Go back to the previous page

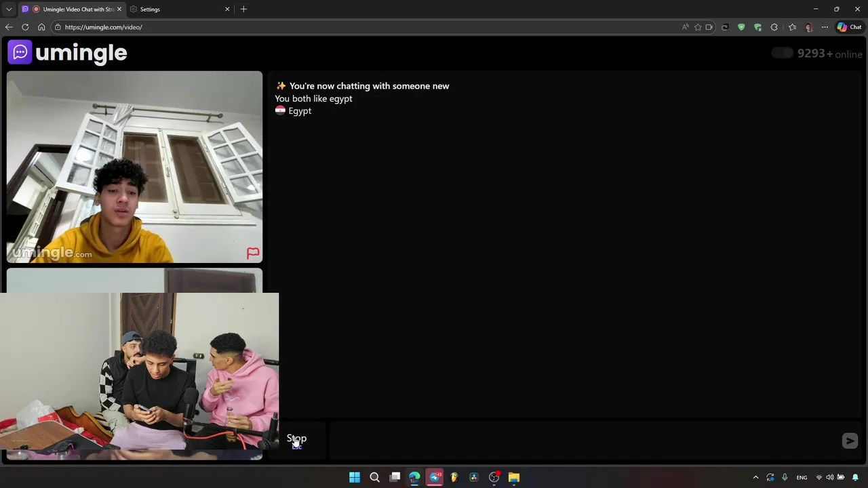tap(9, 27)
